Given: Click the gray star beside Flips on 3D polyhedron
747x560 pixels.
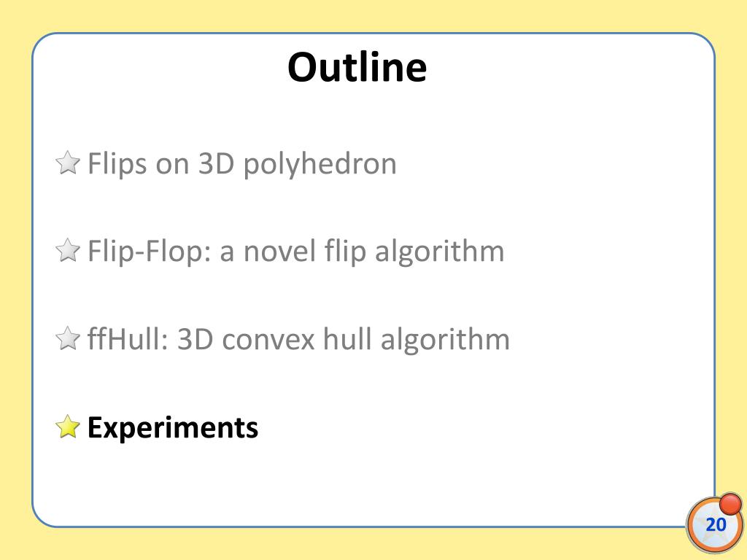Looking at the screenshot, I should pyautogui.click(x=68, y=163).
